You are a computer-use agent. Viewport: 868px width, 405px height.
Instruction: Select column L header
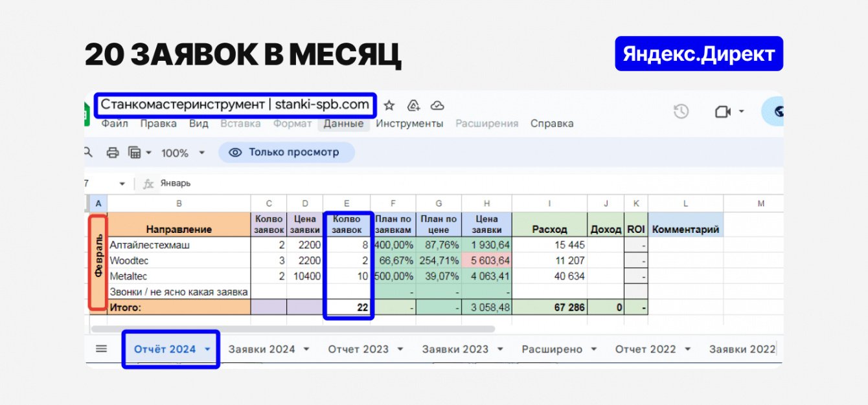pos(686,204)
